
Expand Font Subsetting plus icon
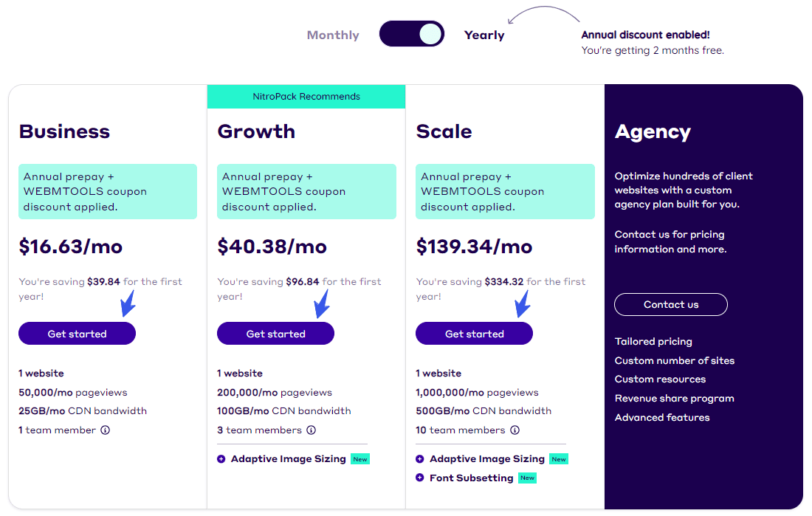pos(420,478)
